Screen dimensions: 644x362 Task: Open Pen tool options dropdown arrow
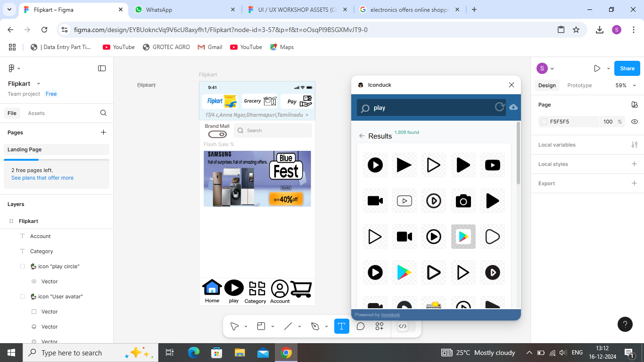[x=326, y=326]
